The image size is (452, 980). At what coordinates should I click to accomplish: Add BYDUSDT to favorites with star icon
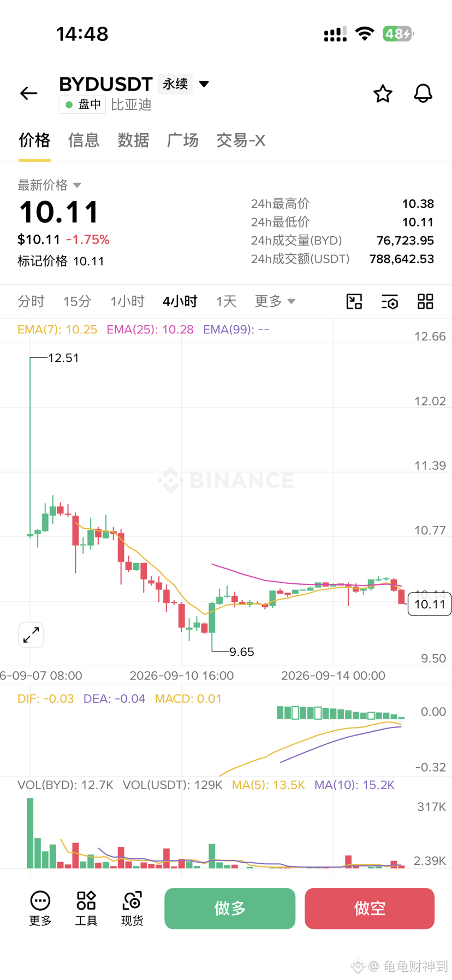point(383,93)
